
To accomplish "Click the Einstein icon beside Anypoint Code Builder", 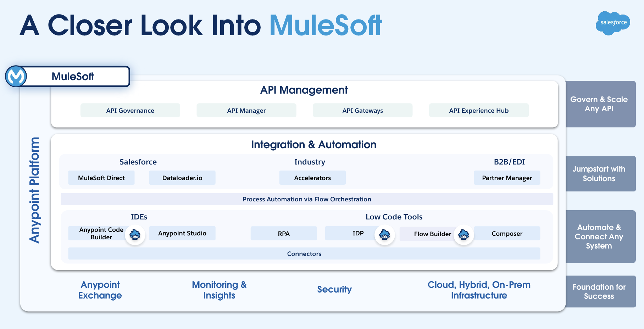I will coord(135,235).
